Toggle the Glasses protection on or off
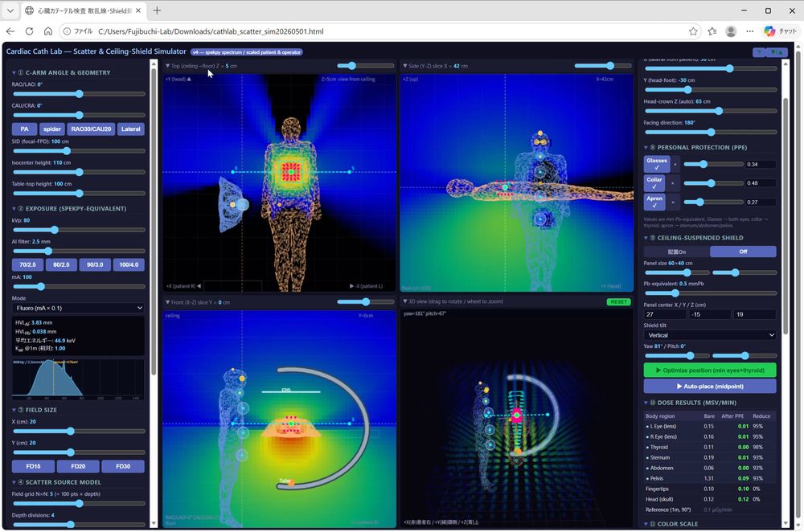 pyautogui.click(x=657, y=164)
